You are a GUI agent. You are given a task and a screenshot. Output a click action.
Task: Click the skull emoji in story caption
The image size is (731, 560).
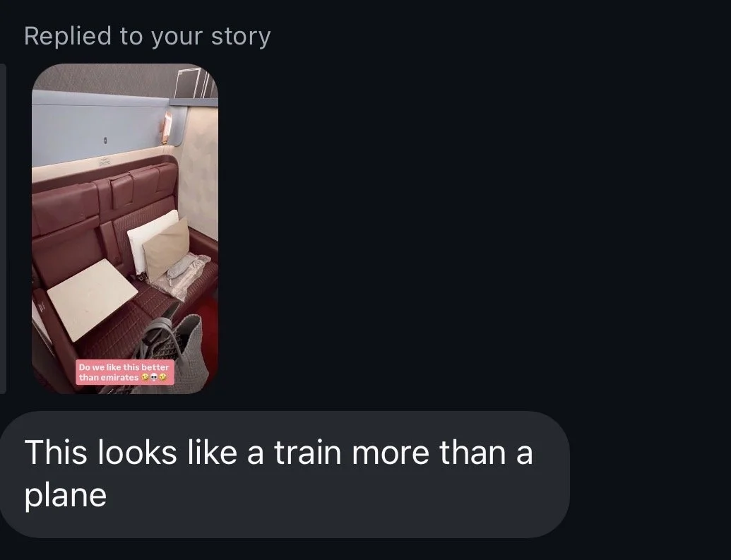(x=154, y=377)
